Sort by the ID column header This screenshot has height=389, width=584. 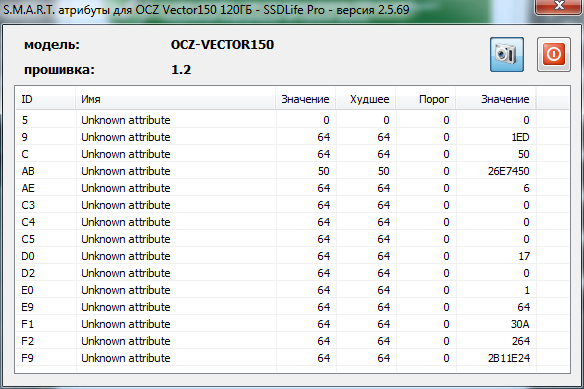pyautogui.click(x=45, y=99)
